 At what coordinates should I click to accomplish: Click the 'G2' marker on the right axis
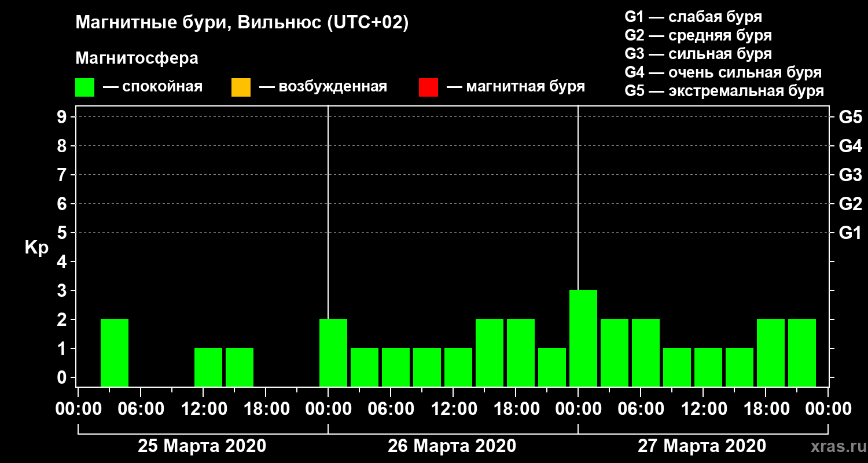tap(850, 204)
